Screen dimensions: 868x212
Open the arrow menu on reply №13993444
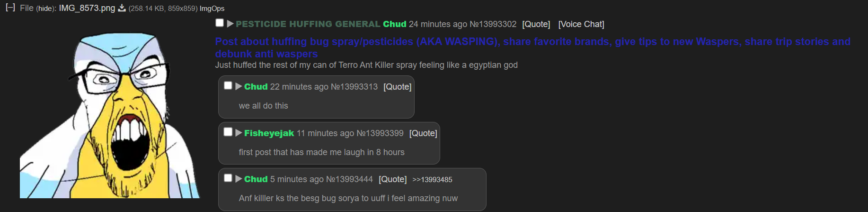239,179
